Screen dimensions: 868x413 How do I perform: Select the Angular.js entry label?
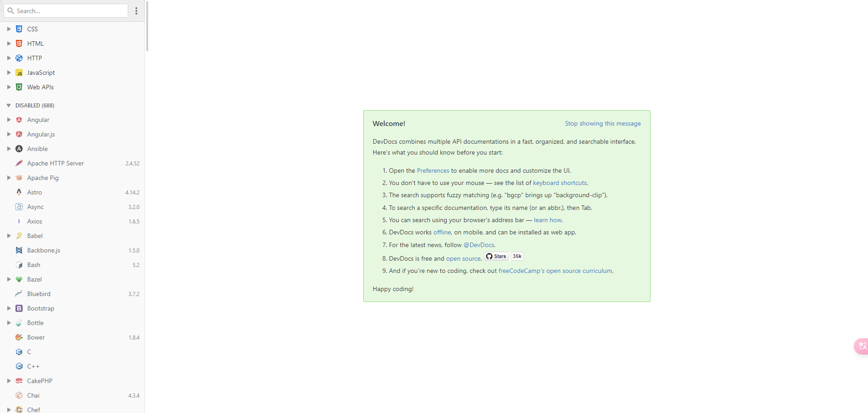click(x=41, y=134)
